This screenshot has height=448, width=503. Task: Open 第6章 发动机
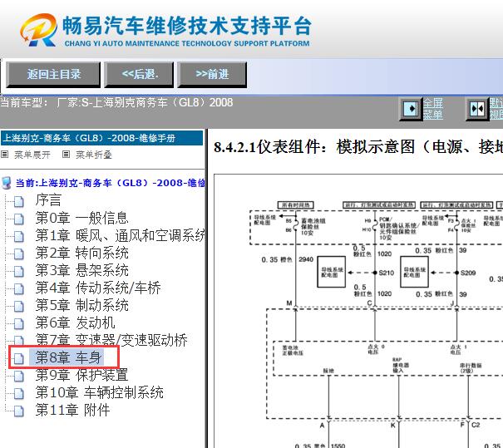75,322
